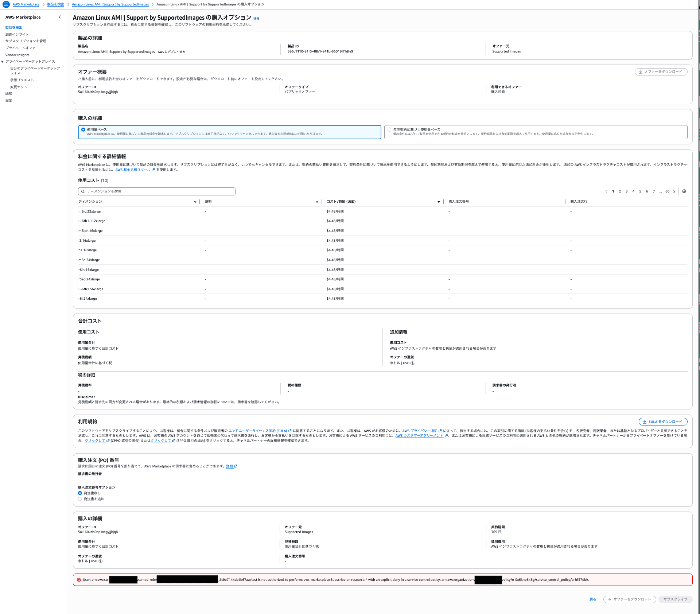Click the EULA をダウンロード button
The image size is (700, 614).
pyautogui.click(x=663, y=422)
